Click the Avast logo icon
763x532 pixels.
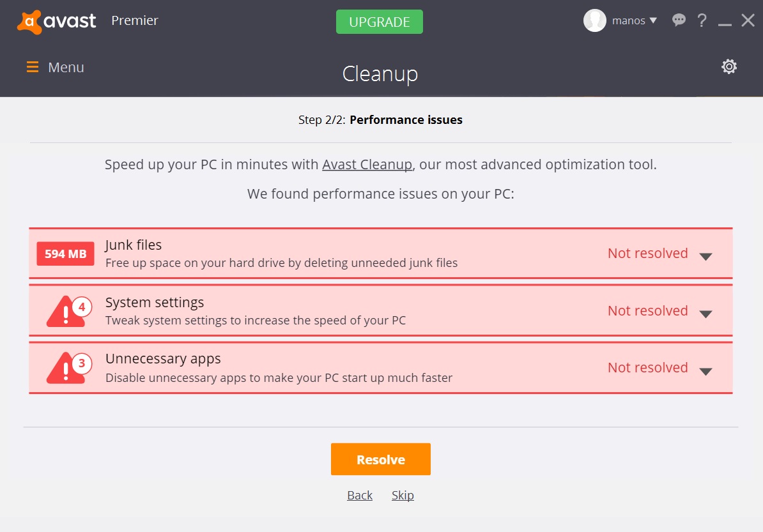29,22
